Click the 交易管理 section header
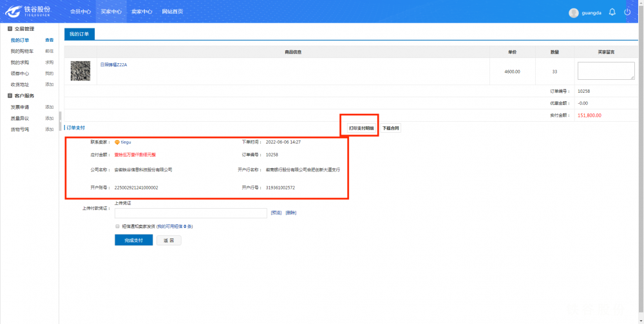 (25, 29)
